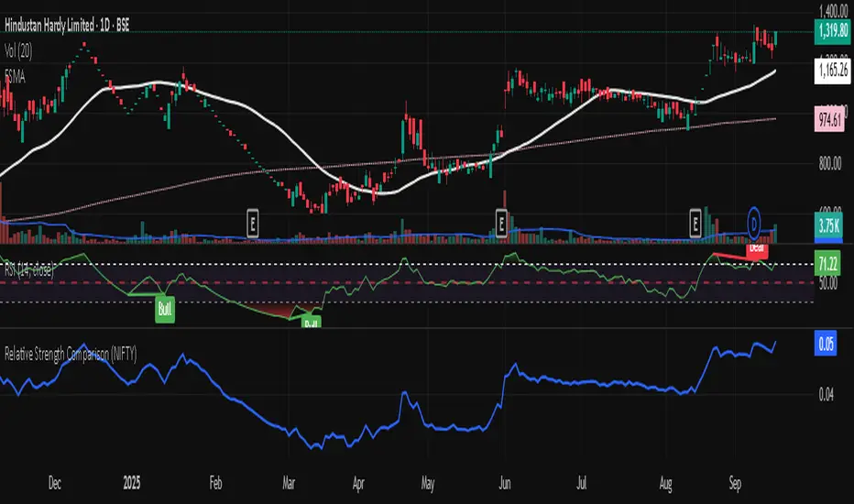Click the Hindustan Hardy Limited symbol title
The height and width of the screenshot is (504, 854).
pos(67,25)
